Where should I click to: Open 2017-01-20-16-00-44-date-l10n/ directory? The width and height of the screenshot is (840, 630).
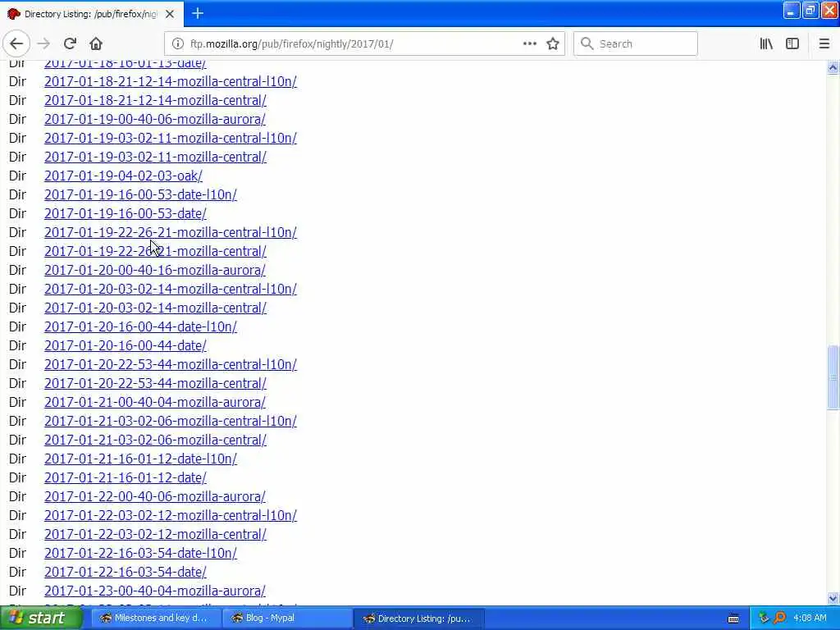tap(140, 326)
